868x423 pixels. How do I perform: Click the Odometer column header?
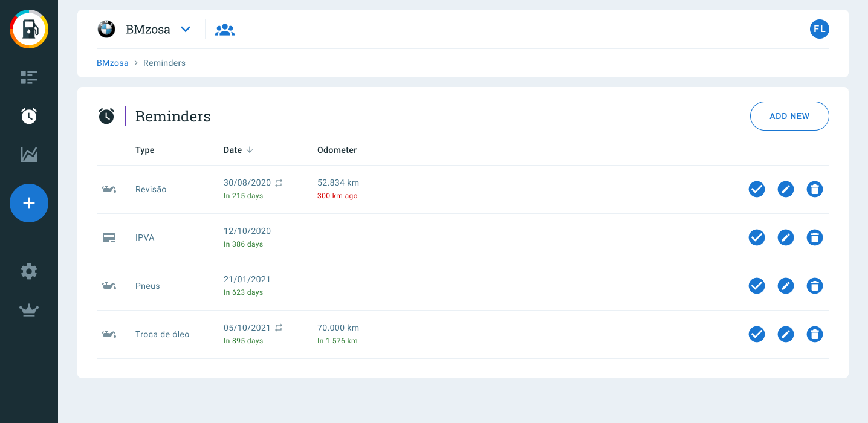tap(337, 150)
